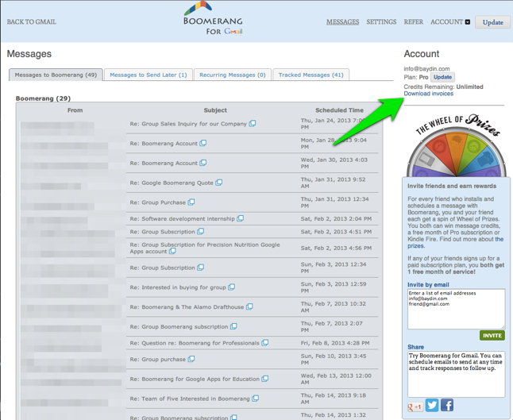The width and height of the screenshot is (513, 420).
Task: Click scheduled time 'Sat, Feb 2, 2013 2:04 PM'
Action: pos(336,218)
